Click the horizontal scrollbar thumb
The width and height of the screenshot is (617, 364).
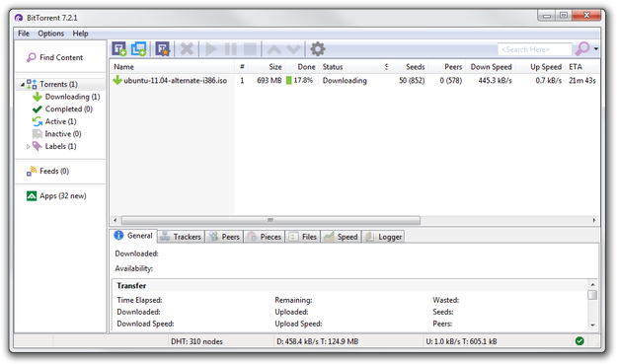point(270,220)
